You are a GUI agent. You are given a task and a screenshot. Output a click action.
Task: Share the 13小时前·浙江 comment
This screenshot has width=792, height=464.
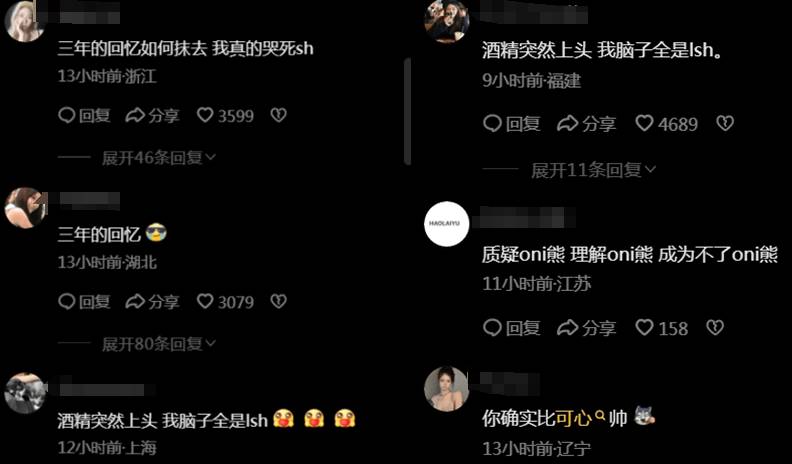click(x=152, y=116)
